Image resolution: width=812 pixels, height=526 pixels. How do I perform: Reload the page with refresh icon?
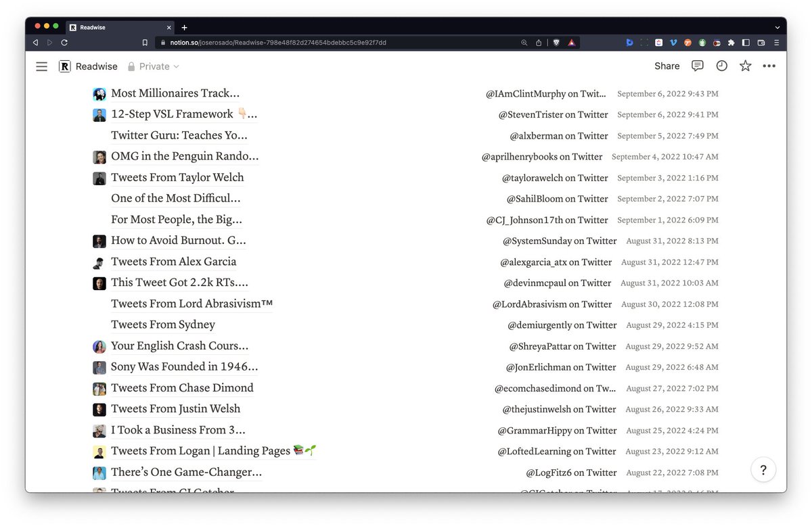click(x=64, y=42)
